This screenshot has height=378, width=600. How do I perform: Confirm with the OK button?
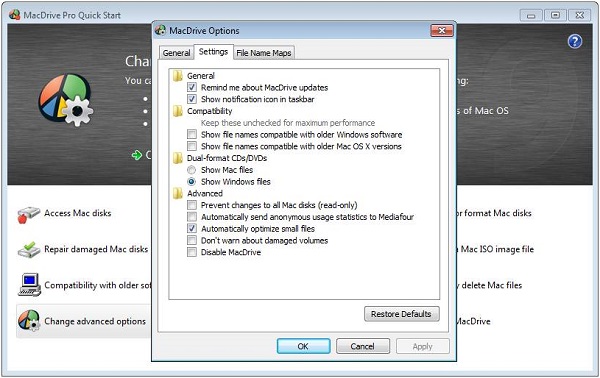point(303,346)
